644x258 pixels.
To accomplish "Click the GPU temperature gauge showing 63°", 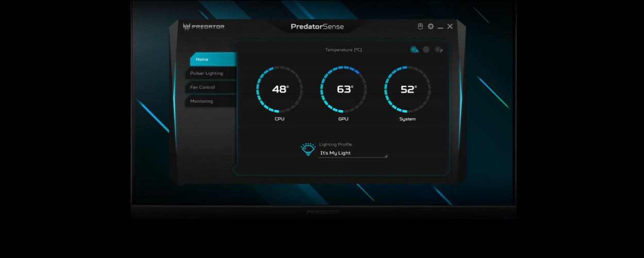I will 344,89.
